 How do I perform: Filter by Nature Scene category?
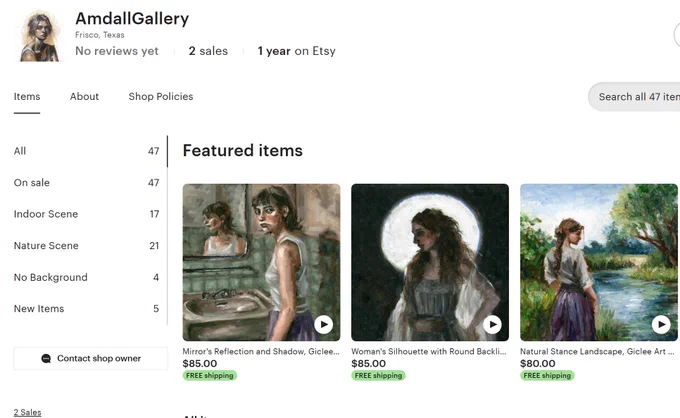[87, 246]
